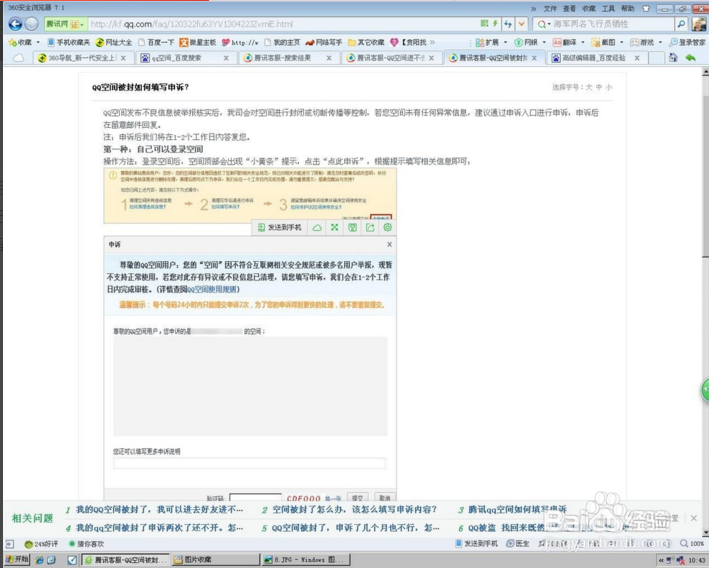Close the 申诉 dialog with its X
Screen dimensions: 709x568
[x=389, y=244]
